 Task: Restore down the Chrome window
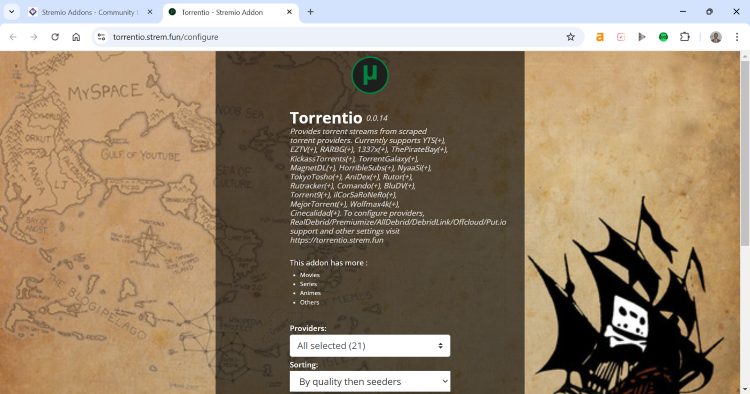(709, 12)
